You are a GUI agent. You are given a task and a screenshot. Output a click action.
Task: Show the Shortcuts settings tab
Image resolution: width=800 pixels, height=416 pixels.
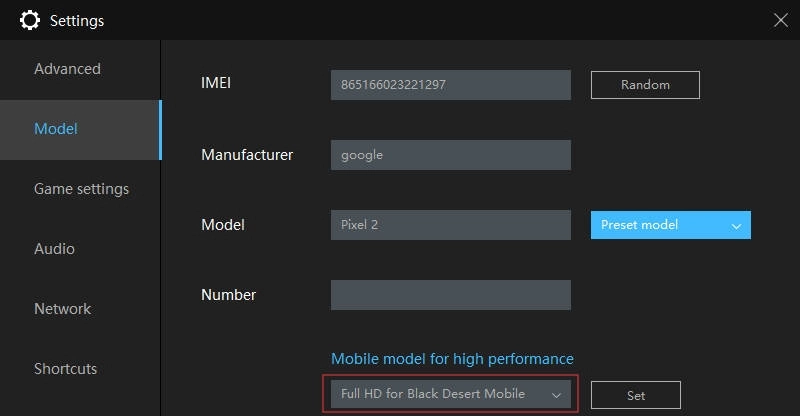[x=67, y=369]
